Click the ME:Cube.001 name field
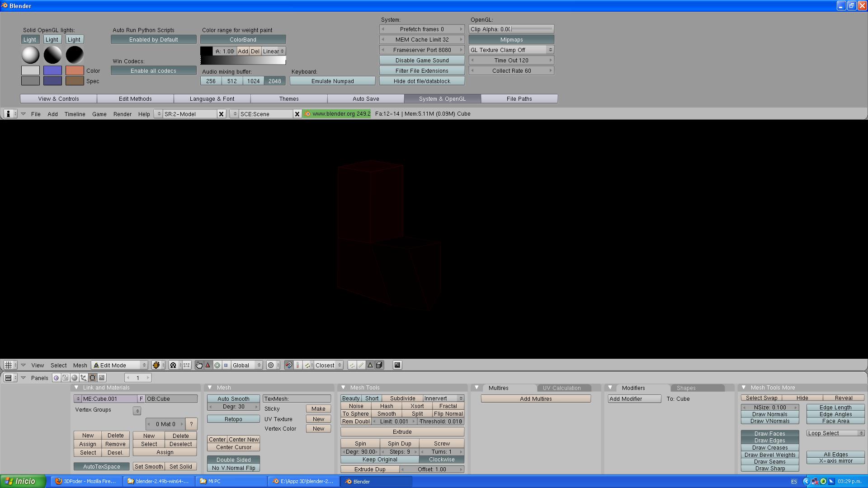The height and width of the screenshot is (488, 868). pos(108,399)
